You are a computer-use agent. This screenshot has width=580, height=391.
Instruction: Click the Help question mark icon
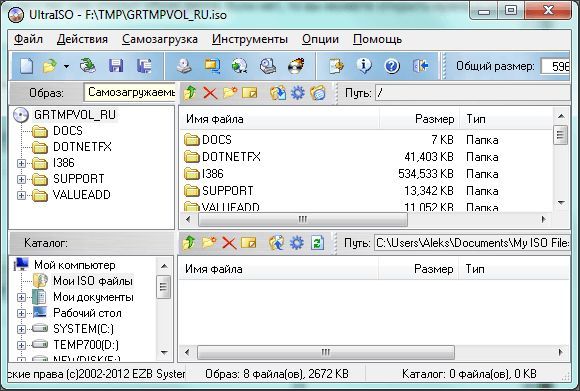pyautogui.click(x=392, y=67)
